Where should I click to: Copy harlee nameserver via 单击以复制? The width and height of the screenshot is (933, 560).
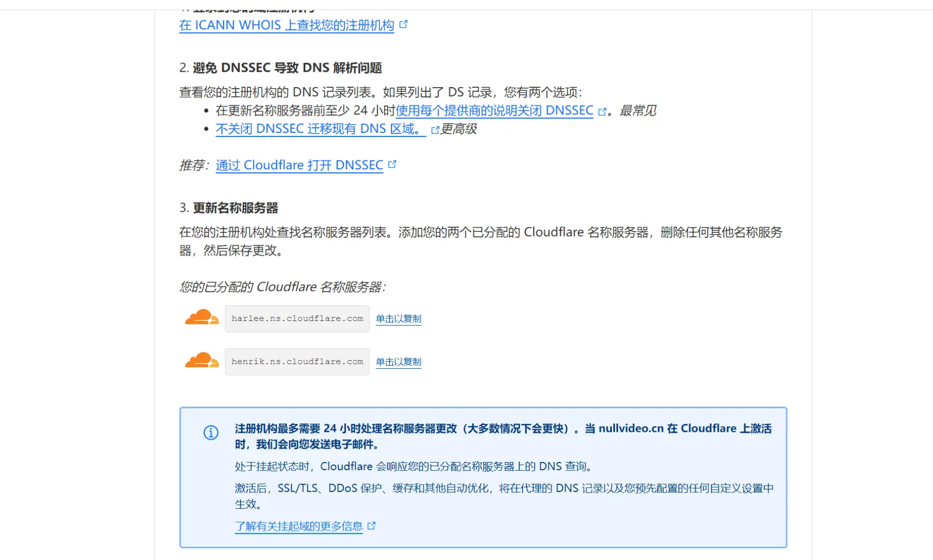(x=398, y=318)
